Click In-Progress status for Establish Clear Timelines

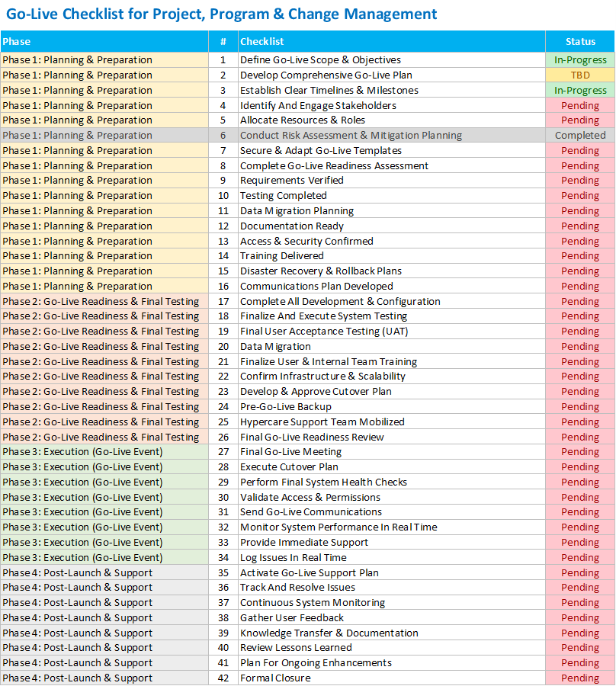click(x=580, y=91)
